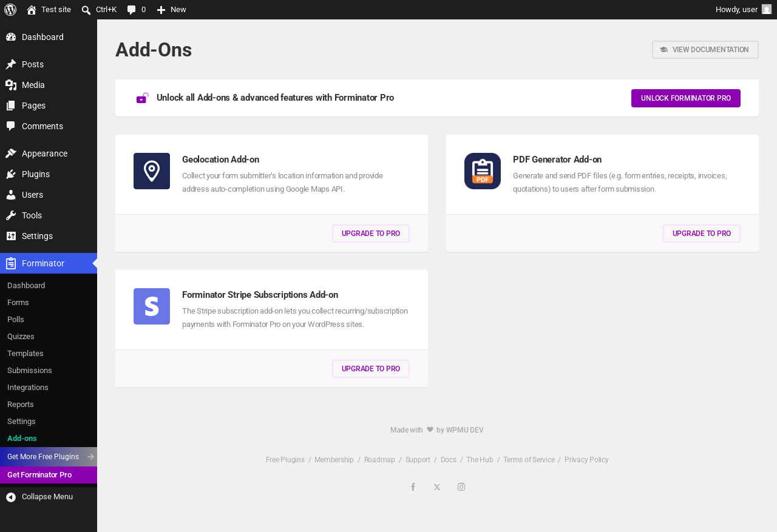
Task: Open the Facebook footer icon
Action: tap(413, 487)
